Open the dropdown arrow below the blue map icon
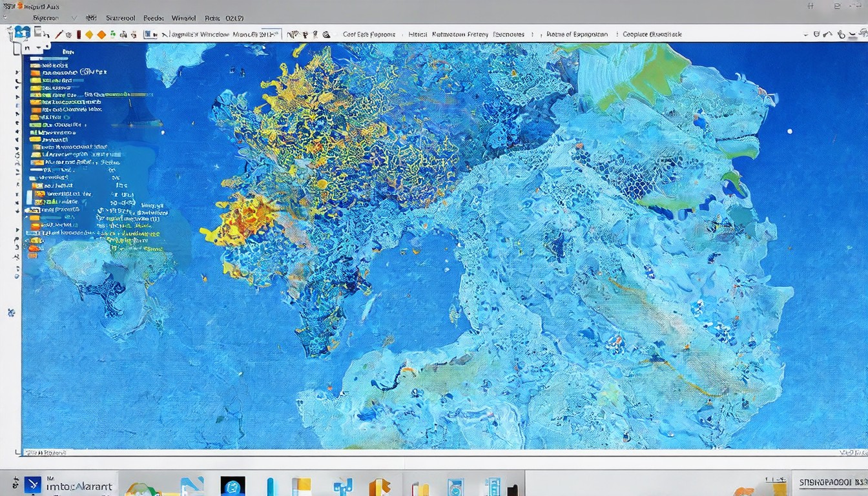The image size is (868, 496). click(39, 48)
